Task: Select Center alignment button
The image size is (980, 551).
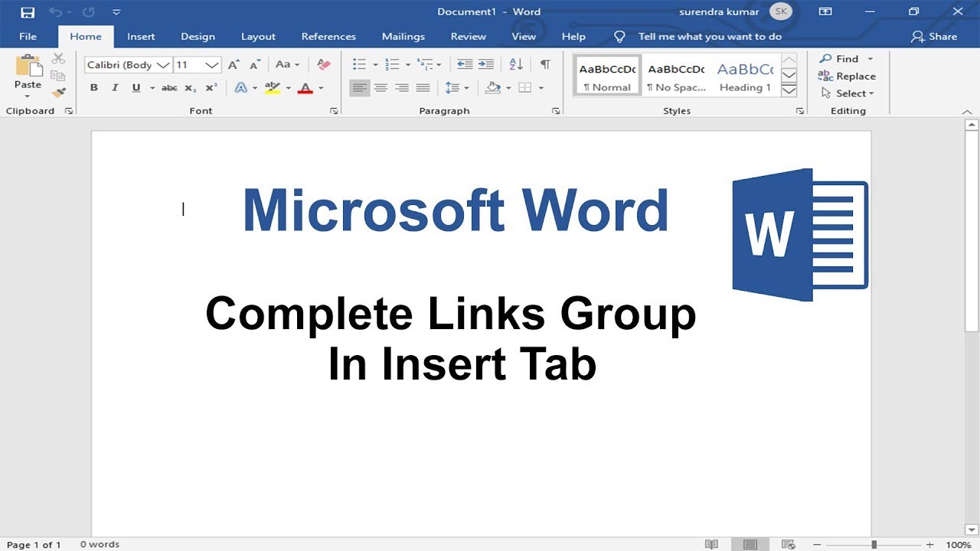Action: click(381, 88)
